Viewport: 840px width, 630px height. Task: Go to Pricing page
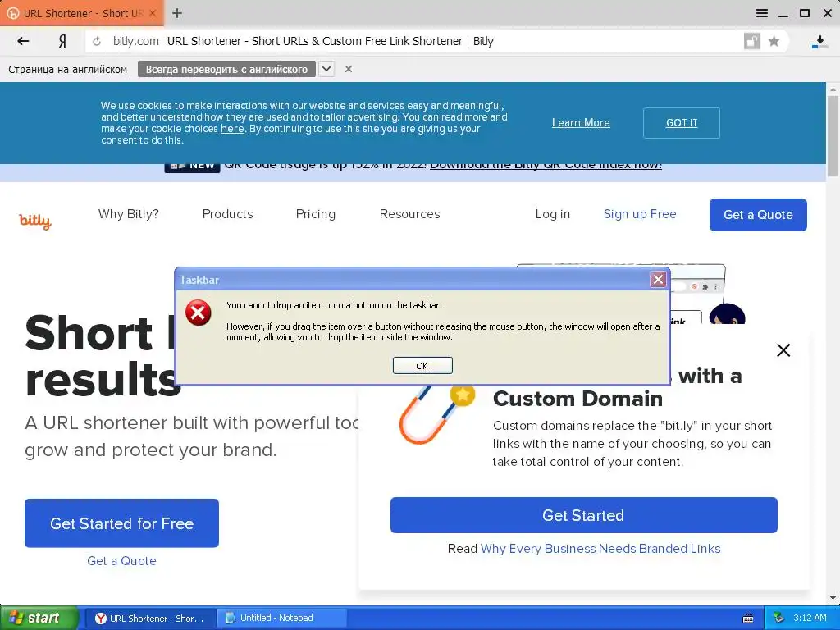click(x=316, y=214)
